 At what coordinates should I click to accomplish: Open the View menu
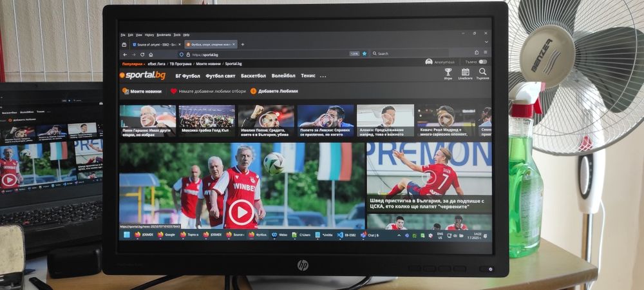point(139,35)
